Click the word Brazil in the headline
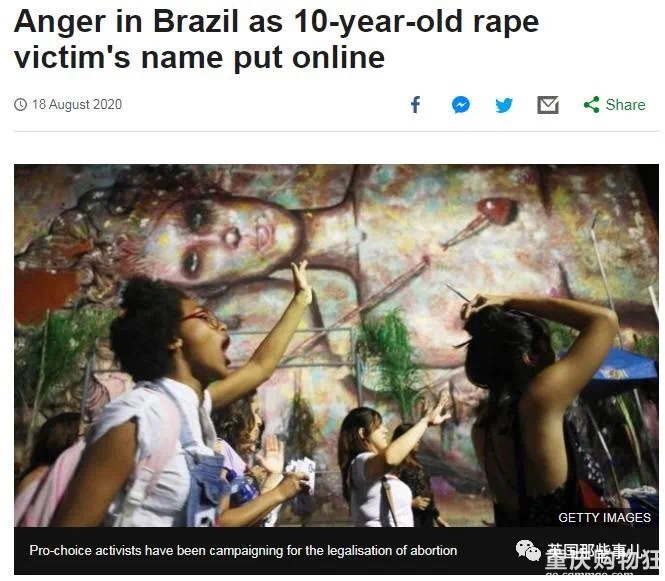665x581 pixels. 196,21
